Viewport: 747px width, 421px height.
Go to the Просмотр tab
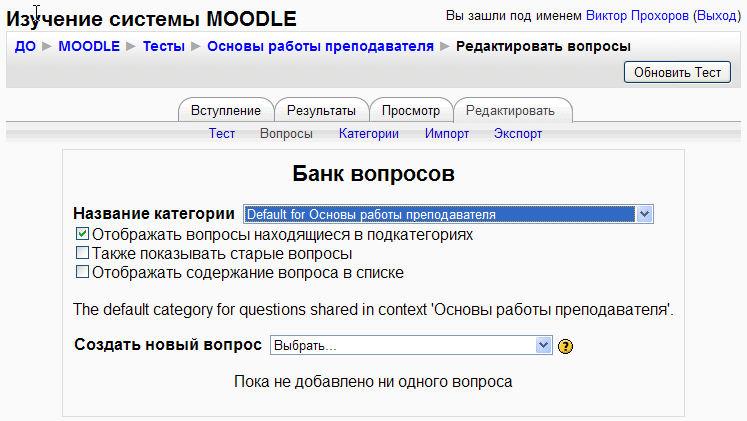click(411, 110)
